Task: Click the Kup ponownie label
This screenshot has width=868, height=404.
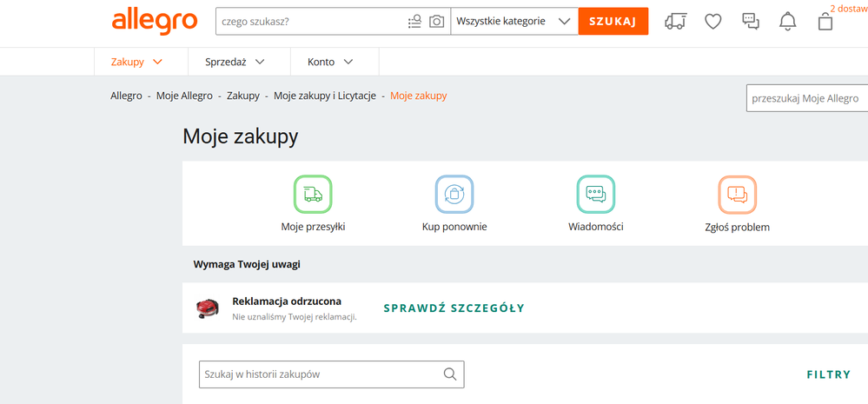Action: [454, 227]
